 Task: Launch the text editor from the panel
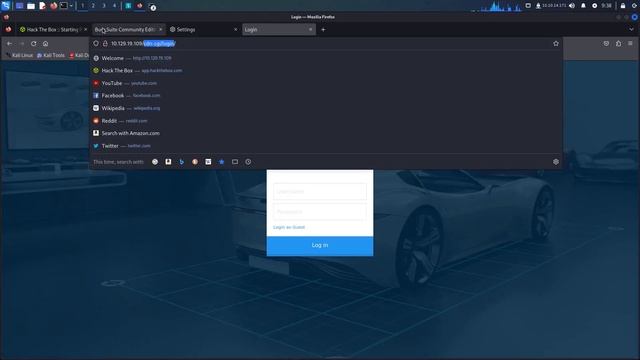coord(42,6)
